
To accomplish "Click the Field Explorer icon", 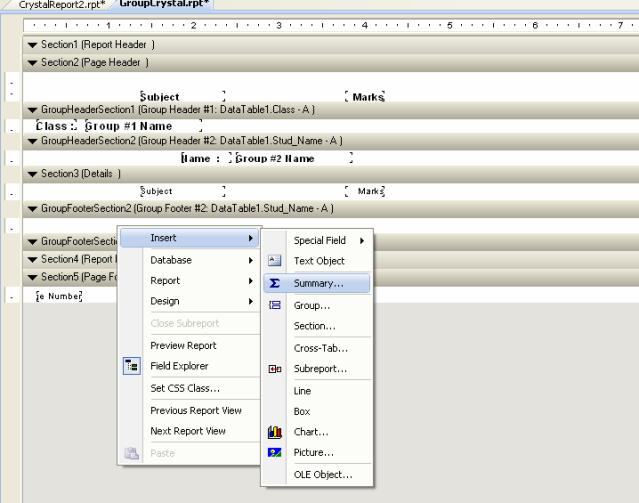I will [131, 367].
